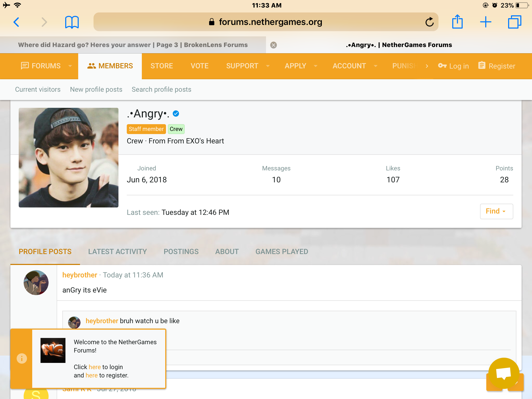Click the 'here' link to register
This screenshot has height=399, width=532.
[92, 375]
